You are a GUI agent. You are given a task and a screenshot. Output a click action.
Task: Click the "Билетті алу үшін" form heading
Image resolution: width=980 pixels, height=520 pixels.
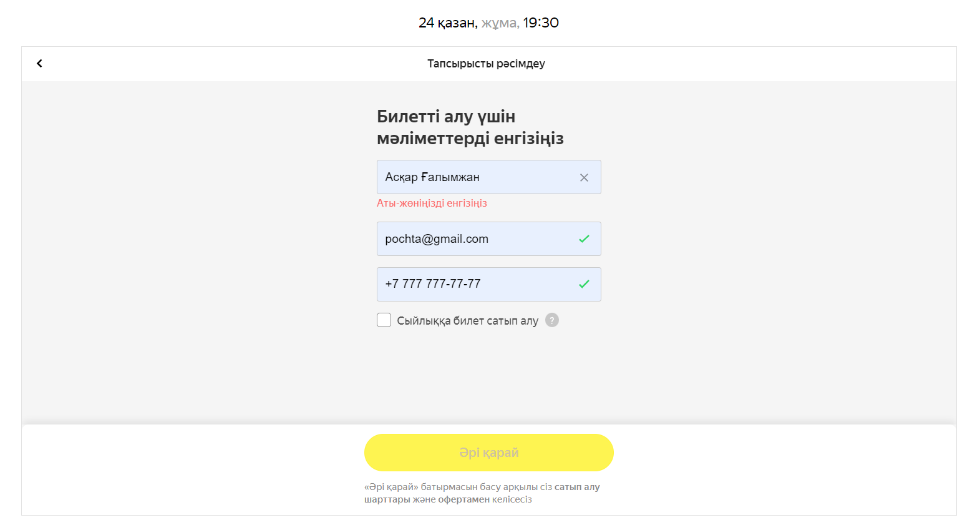pos(446,117)
